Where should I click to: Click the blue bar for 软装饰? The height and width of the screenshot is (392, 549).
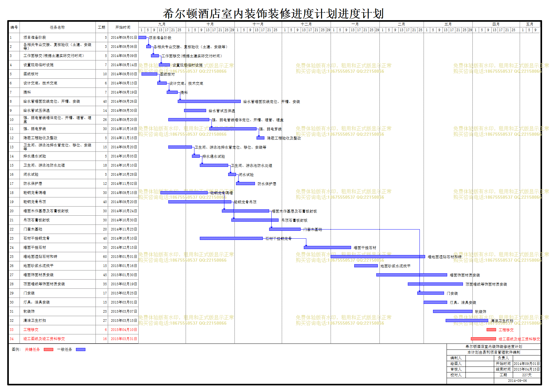[x=453, y=311]
